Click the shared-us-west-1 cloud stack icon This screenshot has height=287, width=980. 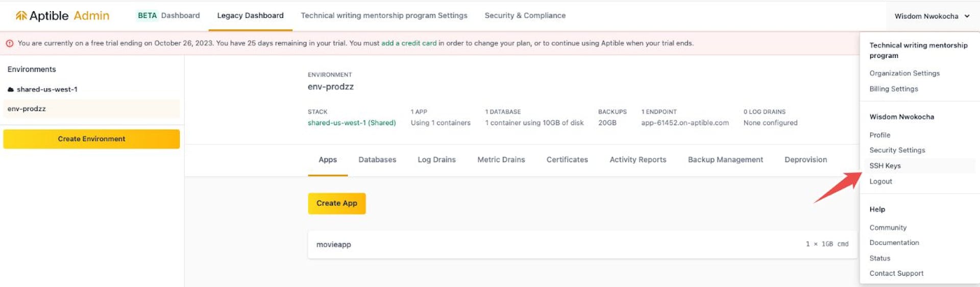pos(11,90)
